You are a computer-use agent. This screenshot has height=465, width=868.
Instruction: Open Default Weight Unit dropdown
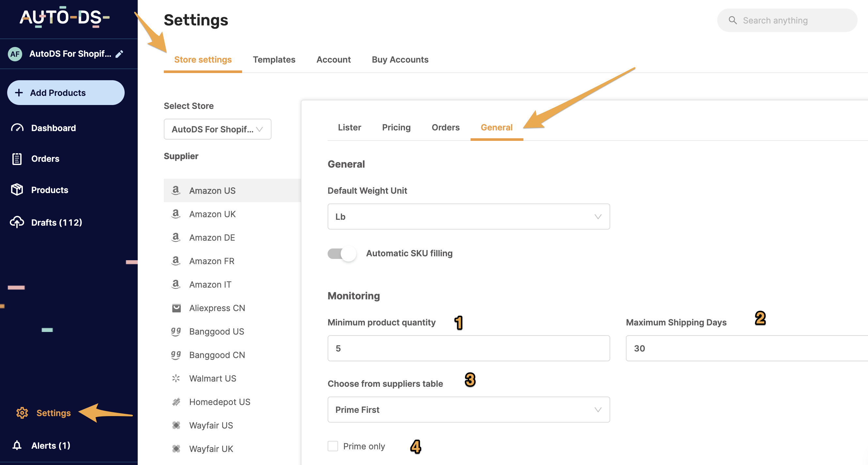click(x=469, y=217)
